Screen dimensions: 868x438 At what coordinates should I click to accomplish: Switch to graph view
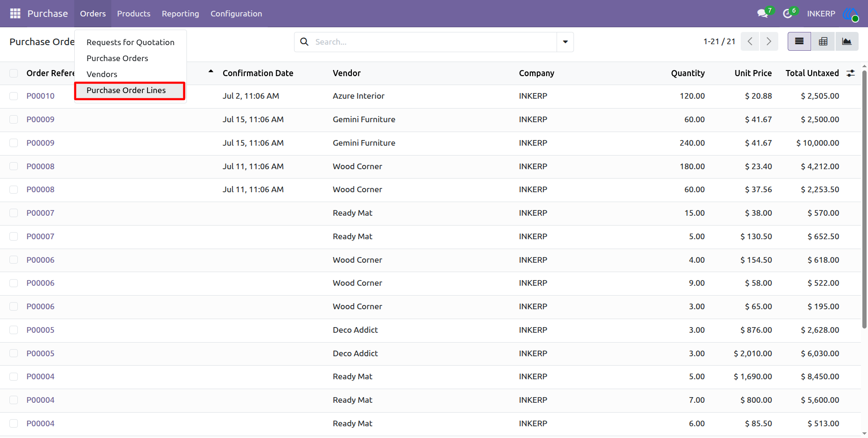[846, 41]
